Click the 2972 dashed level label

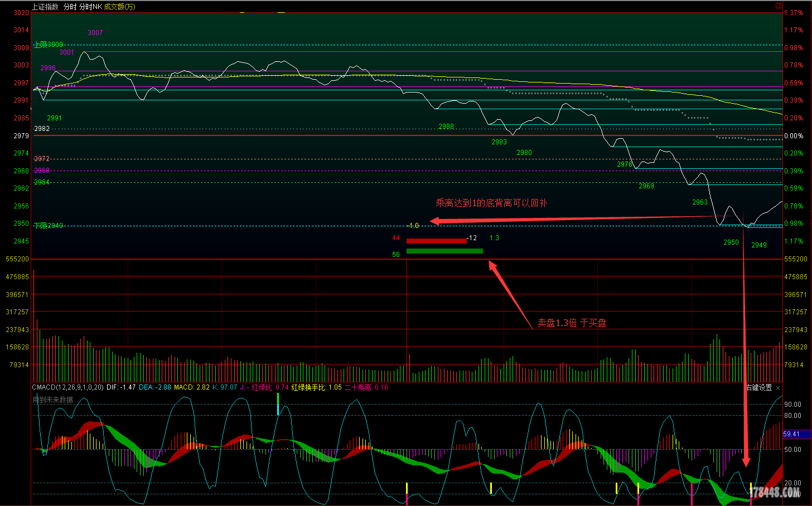coord(42,159)
